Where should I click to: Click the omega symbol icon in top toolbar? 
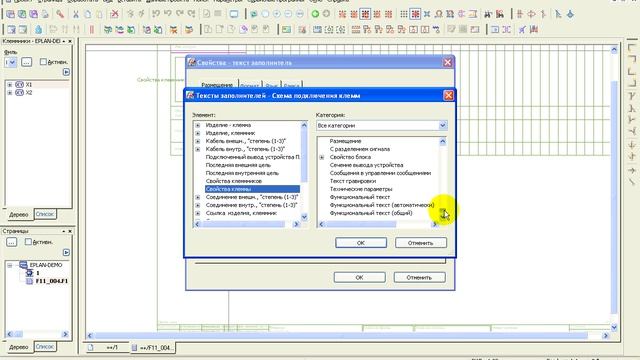(438, 14)
